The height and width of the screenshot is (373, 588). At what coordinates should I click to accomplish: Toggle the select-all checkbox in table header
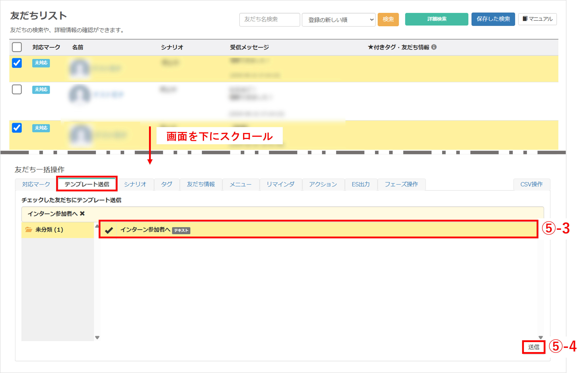click(x=17, y=47)
